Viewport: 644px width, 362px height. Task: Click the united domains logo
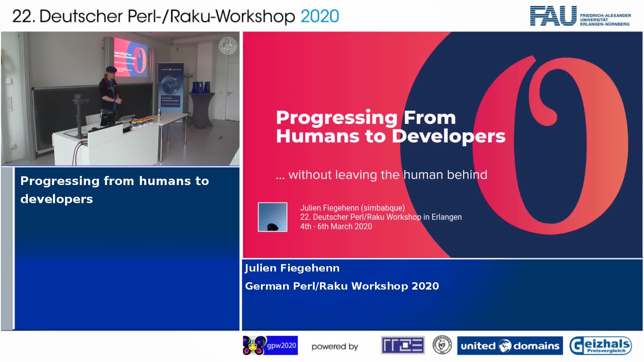click(x=510, y=346)
